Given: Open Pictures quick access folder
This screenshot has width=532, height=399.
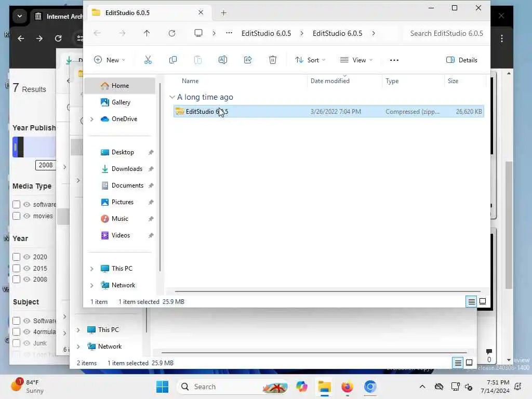Looking at the screenshot, I should 122,202.
